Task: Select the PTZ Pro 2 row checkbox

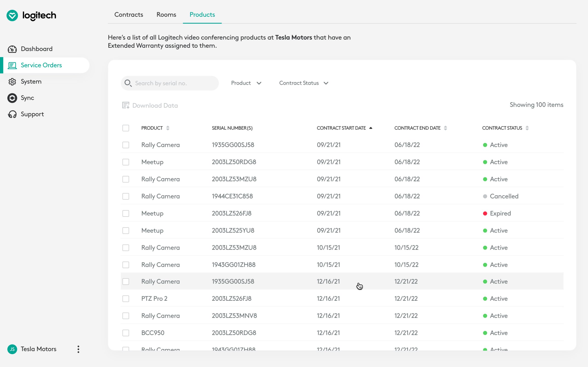Action: [x=126, y=299]
